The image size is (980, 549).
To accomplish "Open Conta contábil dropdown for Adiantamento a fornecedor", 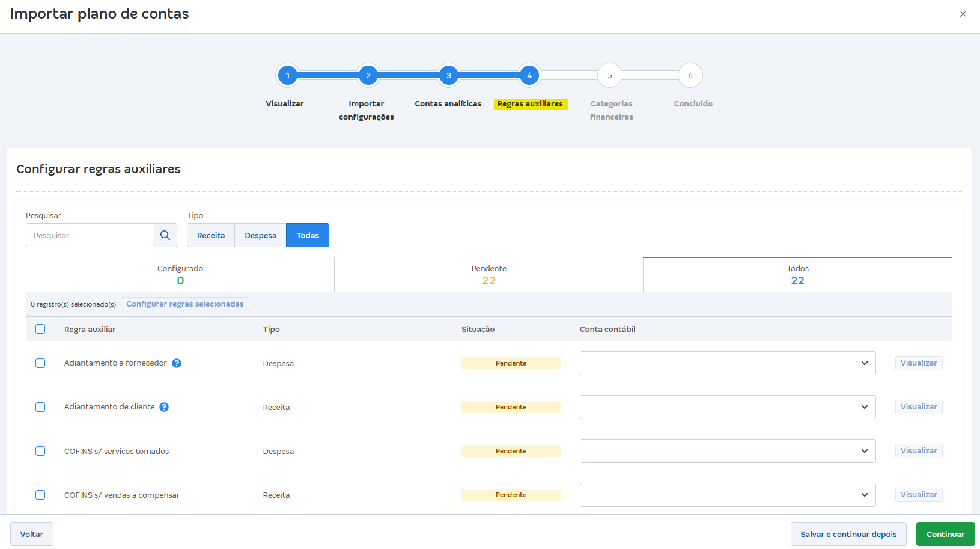I will pyautogui.click(x=727, y=363).
